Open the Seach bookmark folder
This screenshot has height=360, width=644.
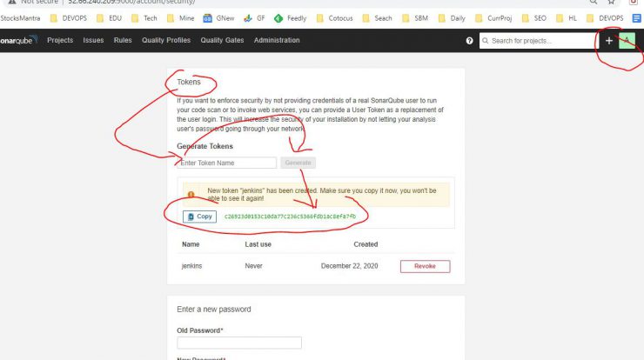(x=377, y=18)
